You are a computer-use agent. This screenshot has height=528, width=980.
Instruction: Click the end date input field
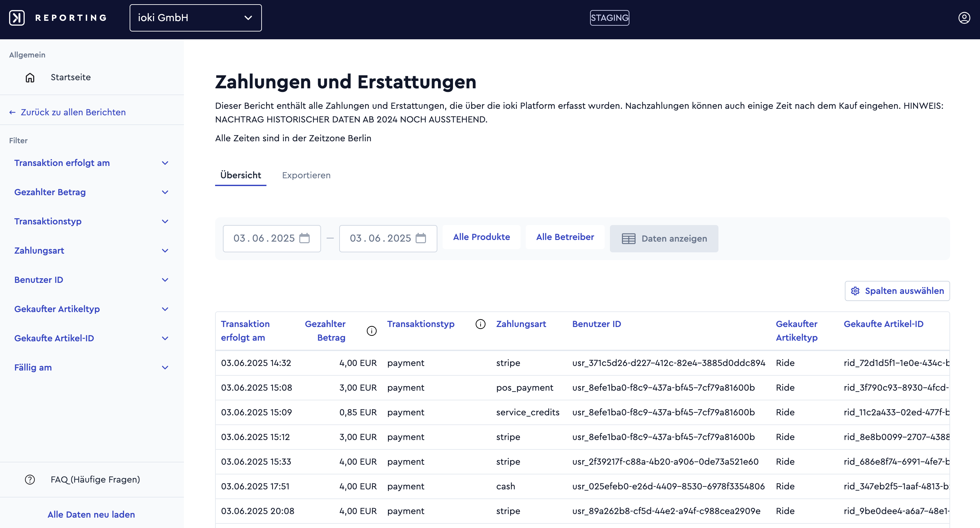388,239
